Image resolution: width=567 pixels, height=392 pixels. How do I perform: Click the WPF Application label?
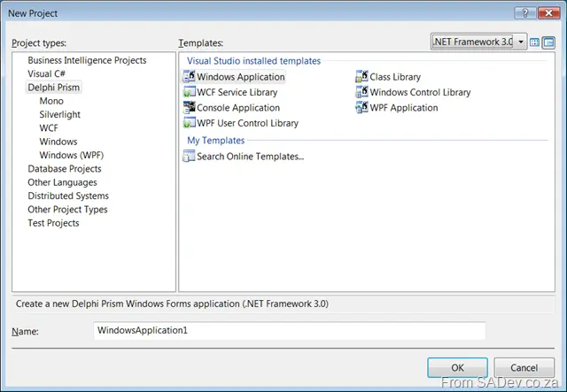[404, 108]
